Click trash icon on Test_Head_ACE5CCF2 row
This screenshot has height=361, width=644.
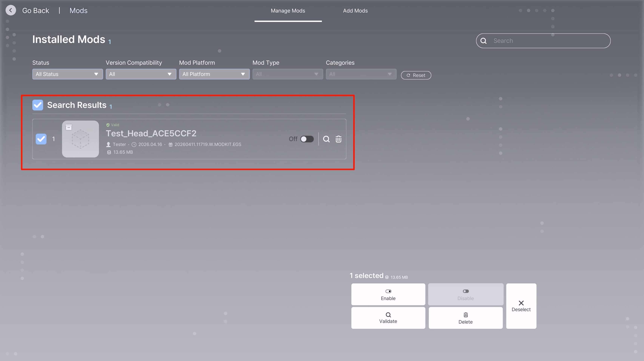[338, 139]
